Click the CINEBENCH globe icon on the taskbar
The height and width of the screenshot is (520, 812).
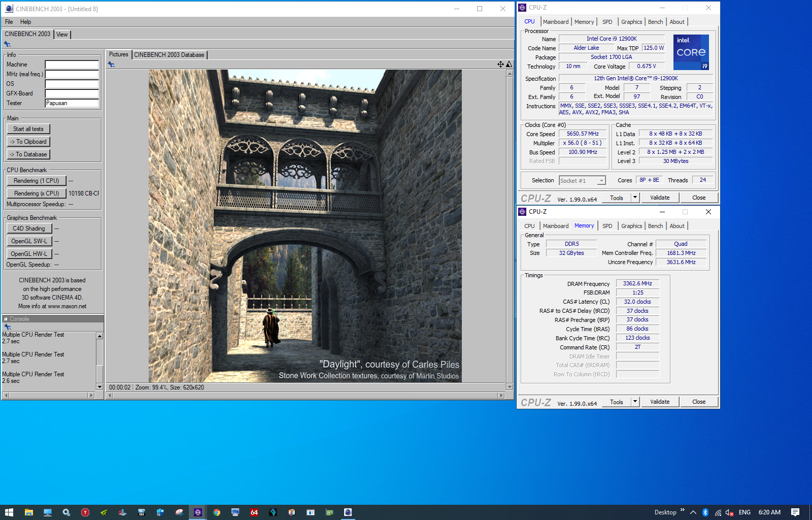348,512
